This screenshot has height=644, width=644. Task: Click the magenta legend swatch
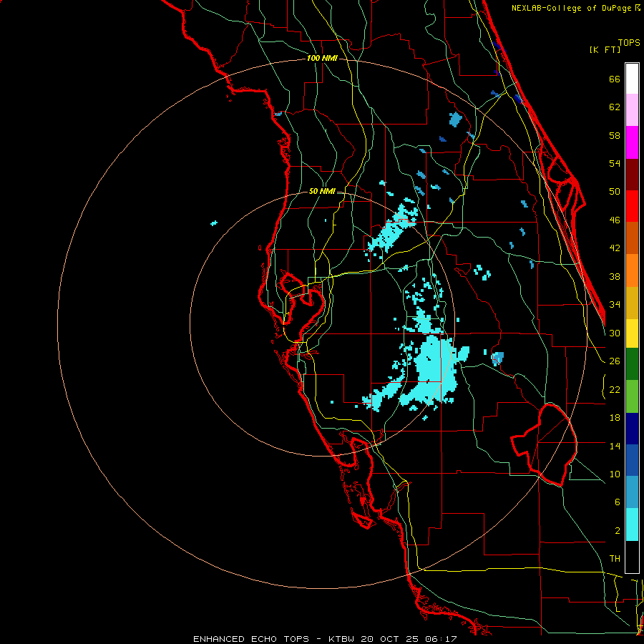point(632,142)
